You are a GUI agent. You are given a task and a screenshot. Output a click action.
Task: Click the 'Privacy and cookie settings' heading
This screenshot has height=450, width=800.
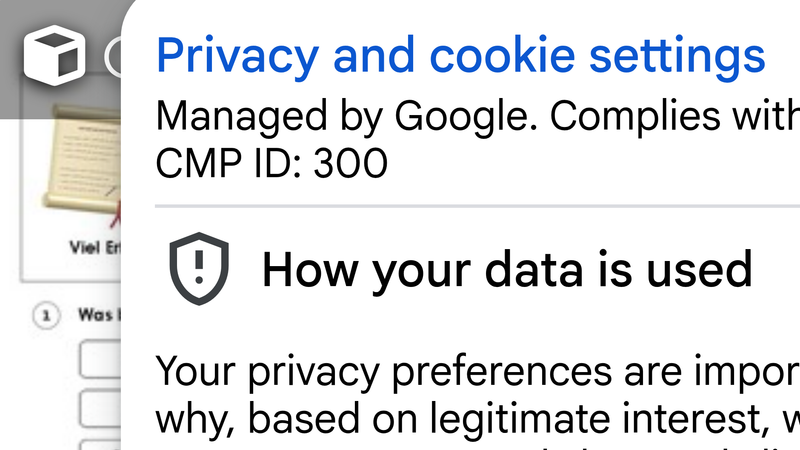[461, 56]
